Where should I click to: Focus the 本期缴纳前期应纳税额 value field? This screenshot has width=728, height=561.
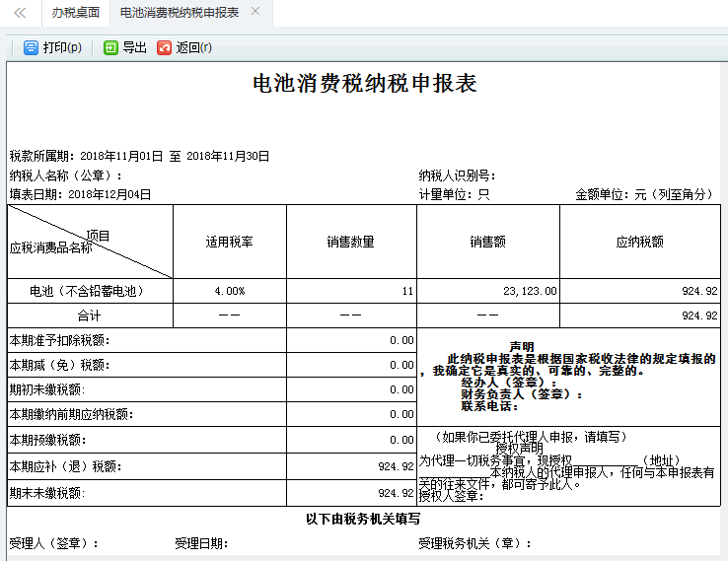(x=351, y=414)
